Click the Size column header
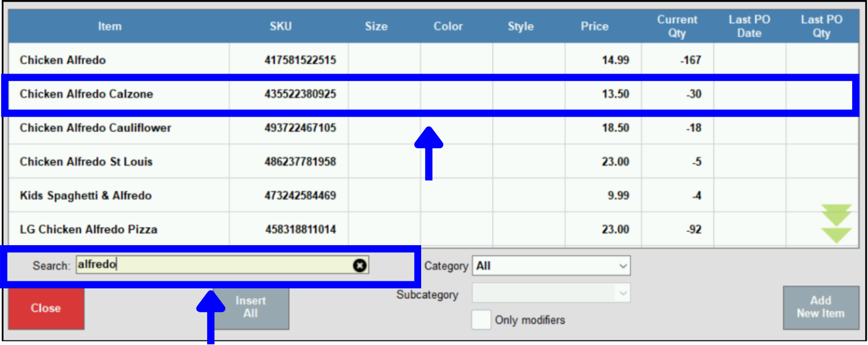 click(x=376, y=26)
